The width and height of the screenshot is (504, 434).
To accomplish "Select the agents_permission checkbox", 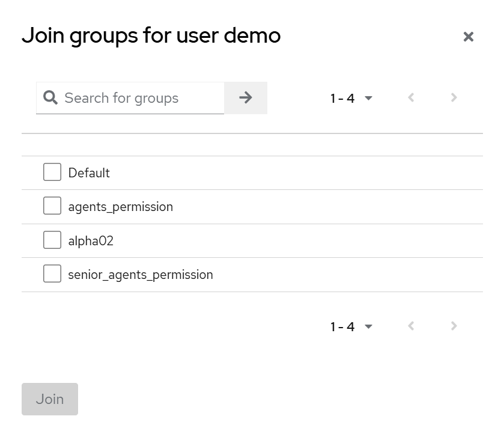I will pos(52,206).
